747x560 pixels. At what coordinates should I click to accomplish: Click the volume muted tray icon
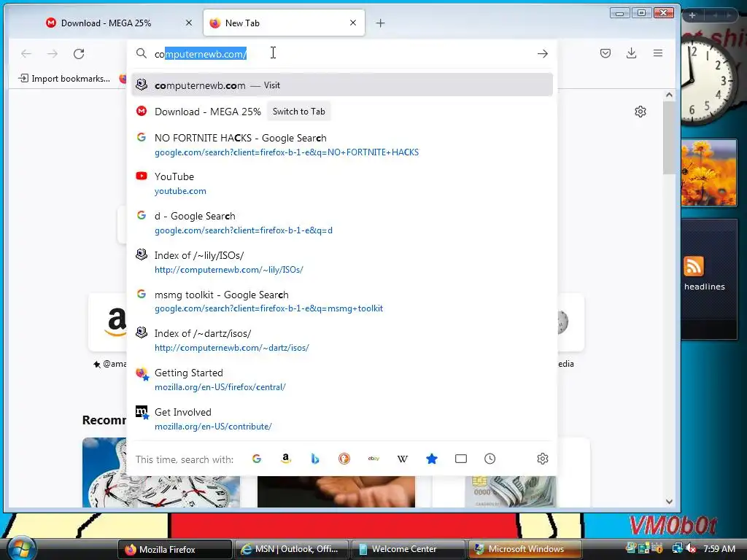(x=692, y=549)
